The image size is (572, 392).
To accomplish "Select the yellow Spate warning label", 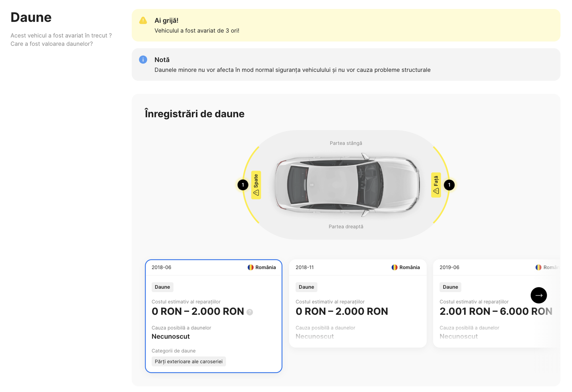I will coord(256,185).
